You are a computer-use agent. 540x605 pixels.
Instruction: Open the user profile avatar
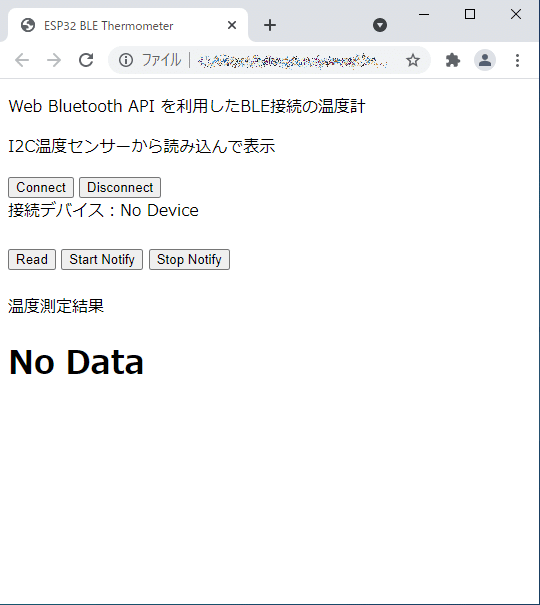pos(485,60)
